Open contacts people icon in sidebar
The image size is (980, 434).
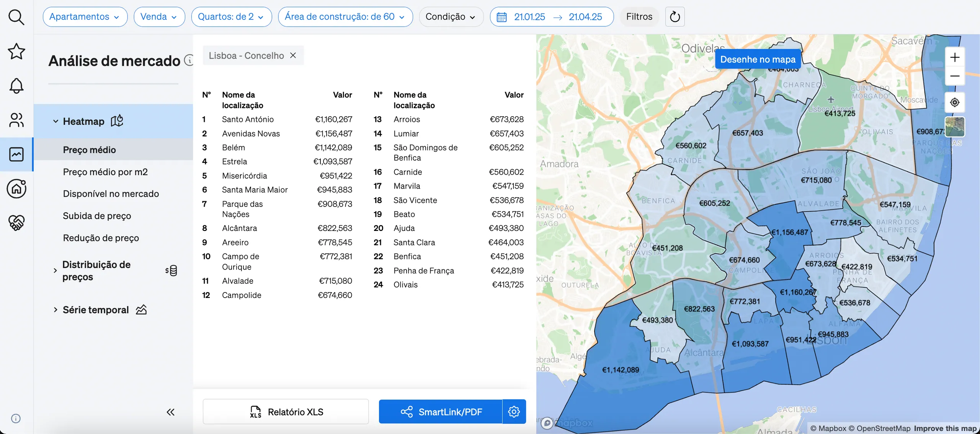(16, 120)
